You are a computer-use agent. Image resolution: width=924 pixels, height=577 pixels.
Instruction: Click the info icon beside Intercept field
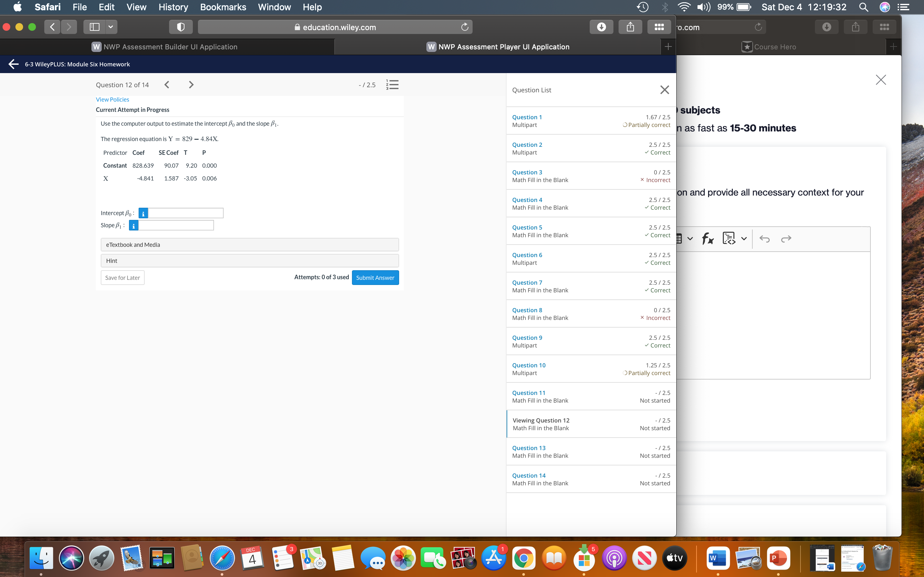click(x=143, y=213)
